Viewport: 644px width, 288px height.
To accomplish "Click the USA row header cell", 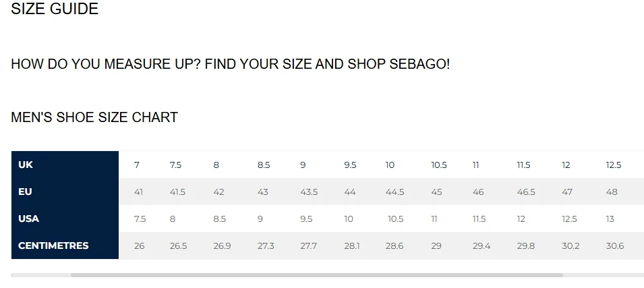I will click(x=65, y=219).
